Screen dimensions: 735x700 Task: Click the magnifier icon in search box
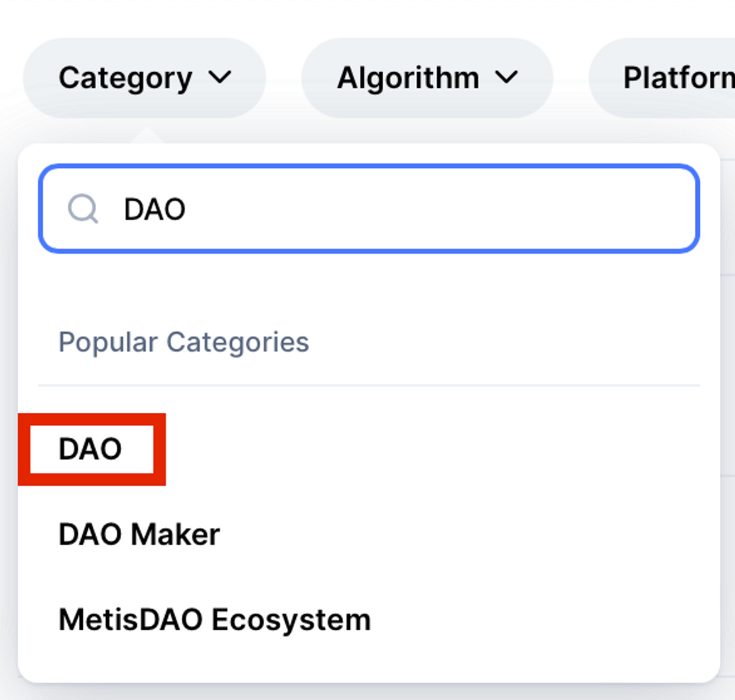click(83, 209)
